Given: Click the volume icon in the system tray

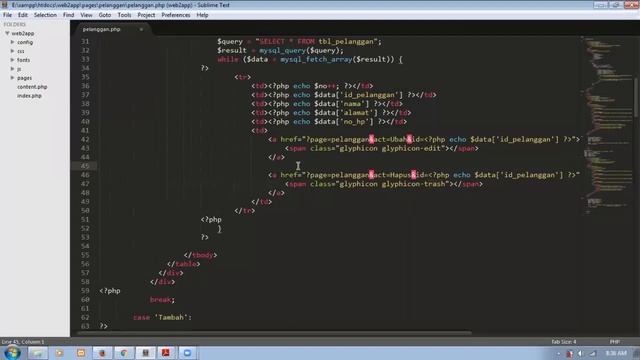Looking at the screenshot, I should (x=580, y=353).
